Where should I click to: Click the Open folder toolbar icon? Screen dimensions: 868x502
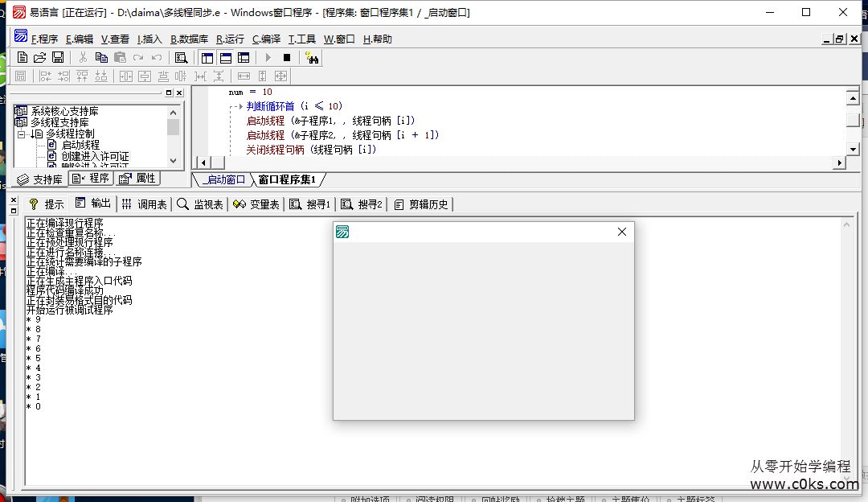click(40, 57)
